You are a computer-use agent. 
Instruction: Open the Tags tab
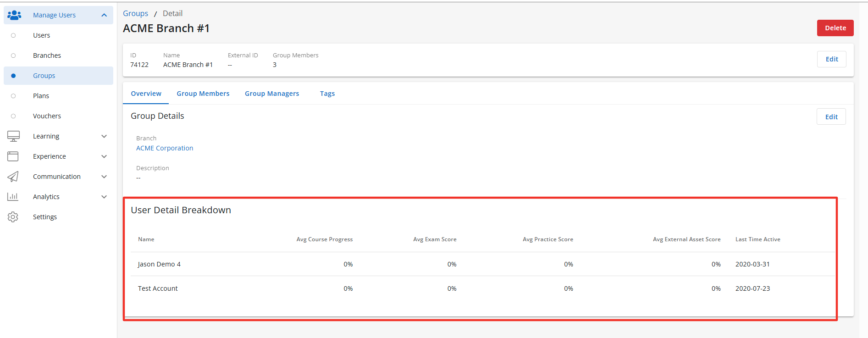327,94
